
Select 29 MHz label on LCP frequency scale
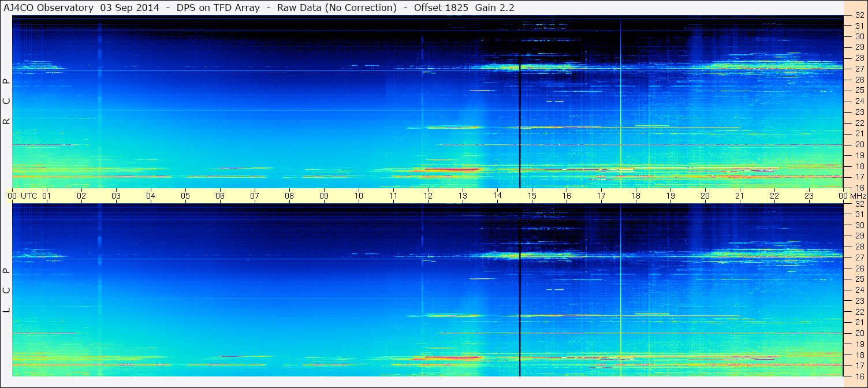(859, 236)
